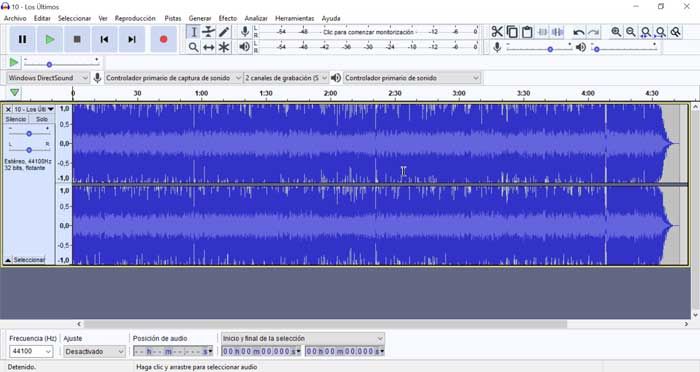This screenshot has height=372, width=700.
Task: Toggle zoom with the last zoom icon
Action: 676,32
